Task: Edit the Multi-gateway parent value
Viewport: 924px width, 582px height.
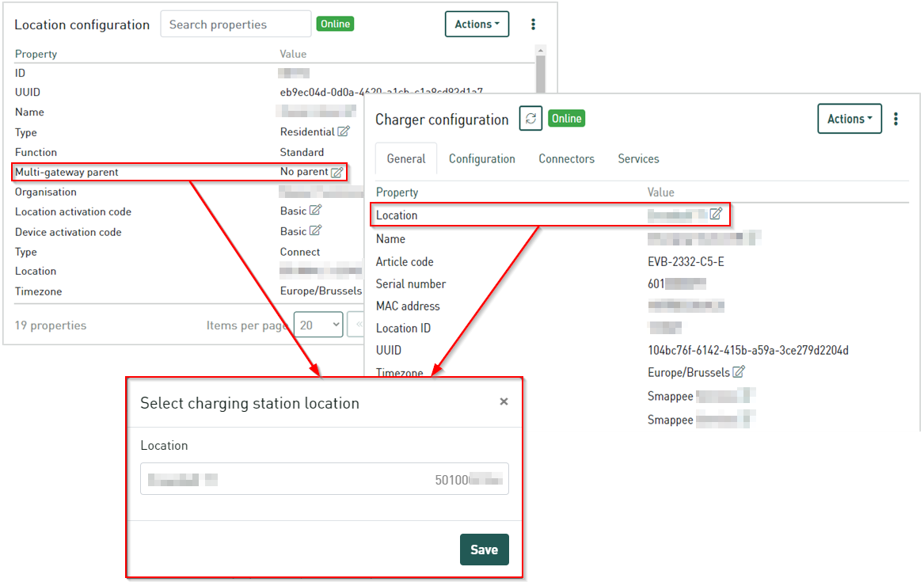Action: click(x=337, y=172)
